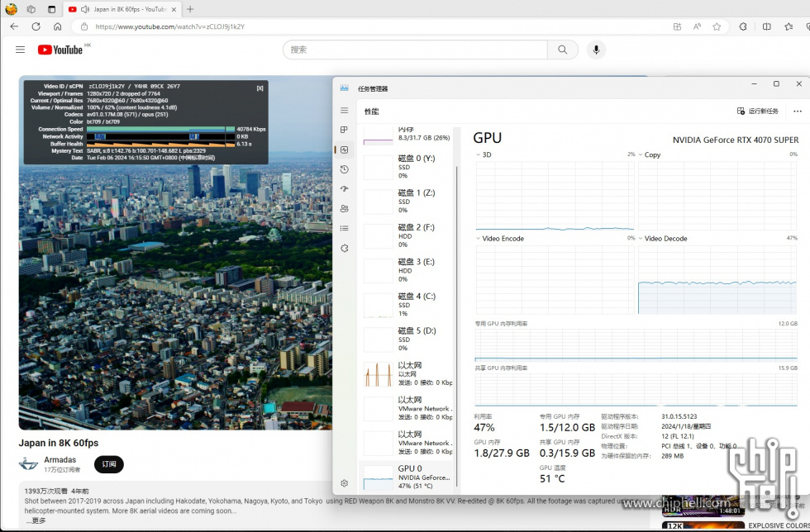This screenshot has width=810, height=532.
Task: Select Disk 1 (Z:) in performance list
Action: [407, 202]
